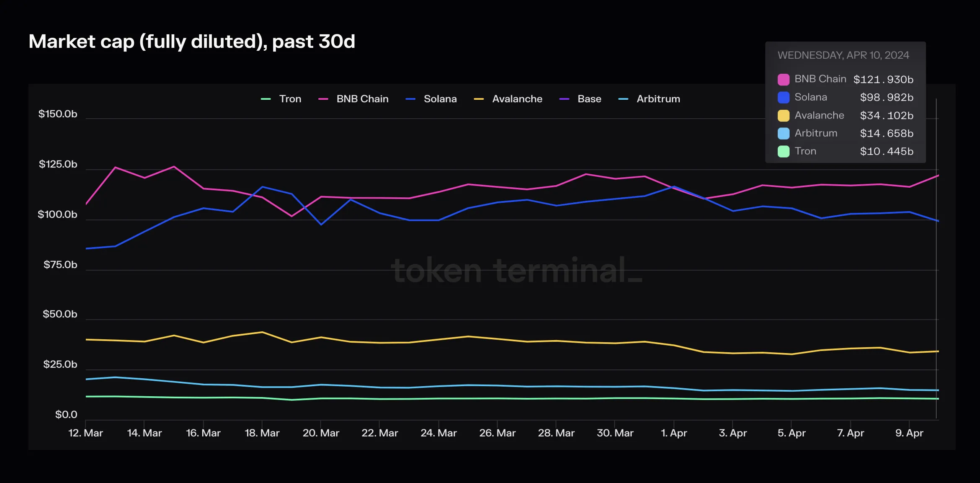Click the $100.0b y-axis label
This screenshot has width=980, height=483.
[x=57, y=214]
